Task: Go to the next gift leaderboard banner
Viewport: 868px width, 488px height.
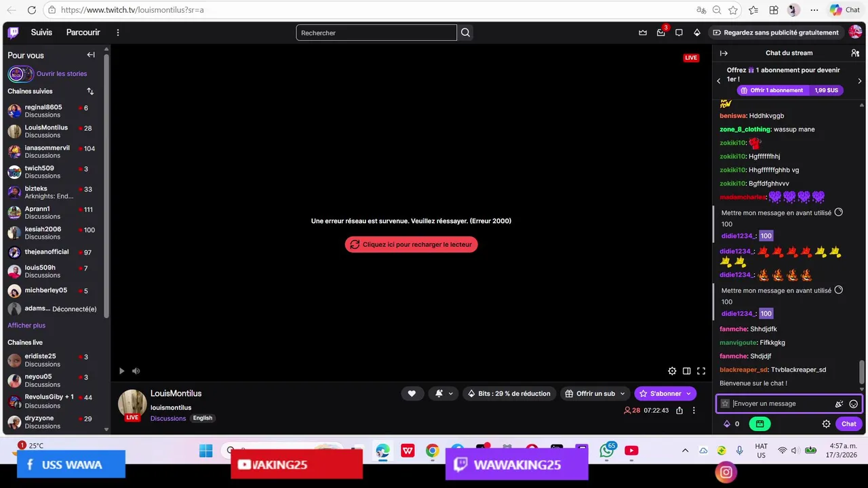Action: (860, 81)
